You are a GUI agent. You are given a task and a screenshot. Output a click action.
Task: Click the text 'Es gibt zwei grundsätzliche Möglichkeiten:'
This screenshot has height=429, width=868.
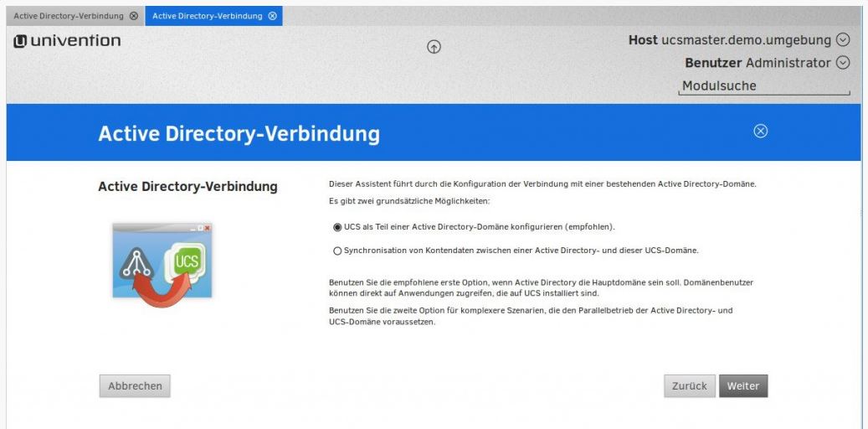click(x=409, y=201)
